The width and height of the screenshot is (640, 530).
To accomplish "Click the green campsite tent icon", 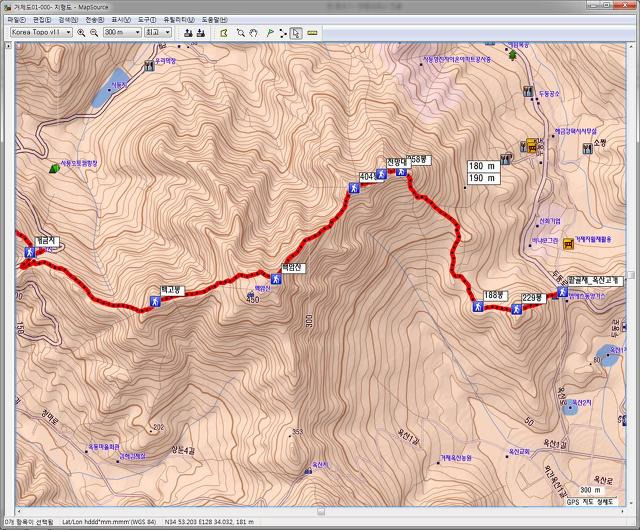I will click(54, 168).
